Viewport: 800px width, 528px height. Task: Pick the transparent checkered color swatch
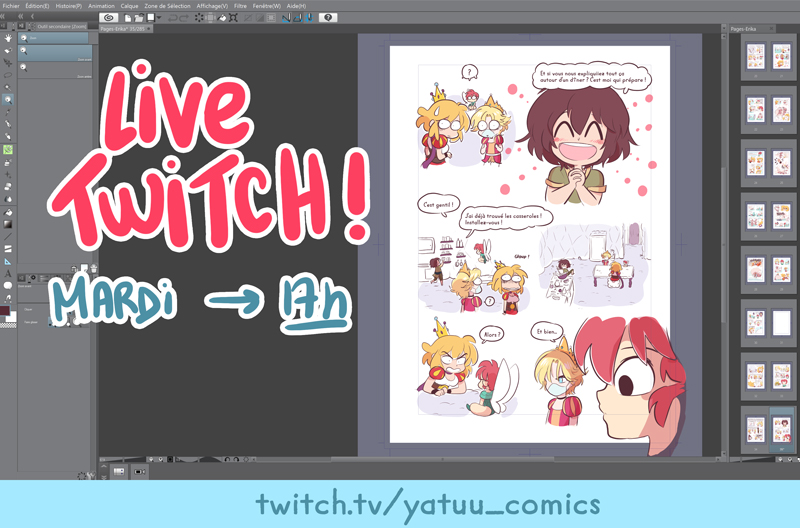(8, 325)
